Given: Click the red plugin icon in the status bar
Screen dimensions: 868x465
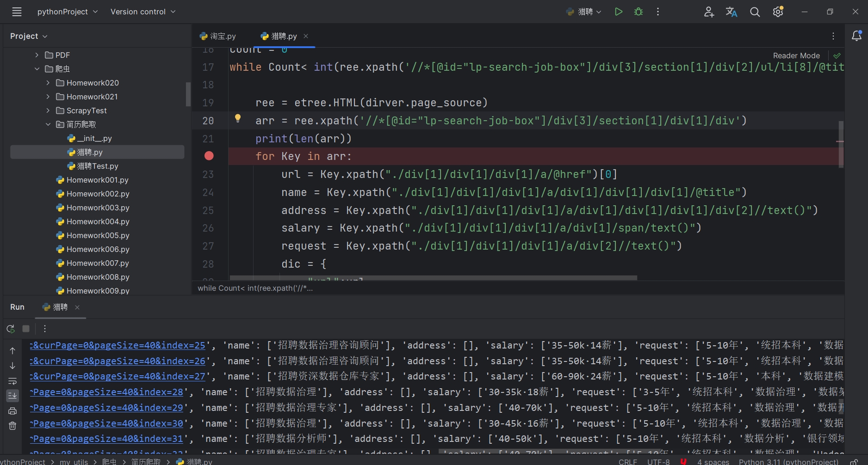Looking at the screenshot, I should pyautogui.click(x=683, y=462).
